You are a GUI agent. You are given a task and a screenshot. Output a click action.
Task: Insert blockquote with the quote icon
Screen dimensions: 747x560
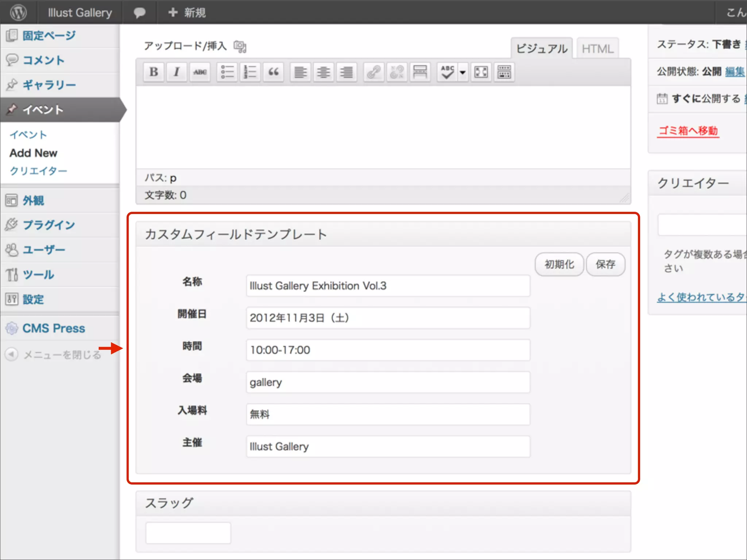274,72
